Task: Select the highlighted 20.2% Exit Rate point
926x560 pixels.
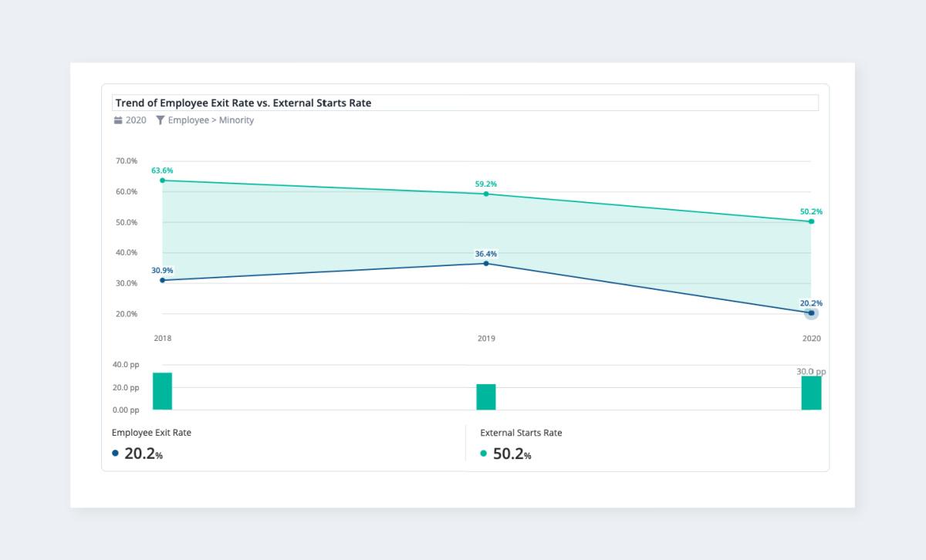Action: pyautogui.click(x=811, y=313)
